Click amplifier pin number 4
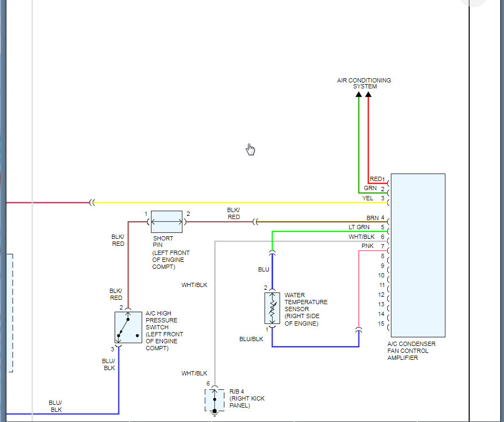Viewport: 504px width, 422px height. (382, 217)
